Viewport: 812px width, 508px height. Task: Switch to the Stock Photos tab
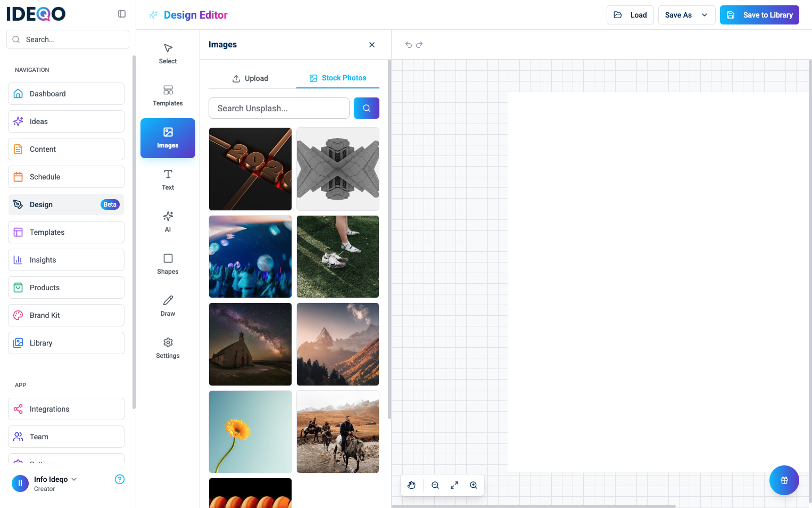coord(338,78)
